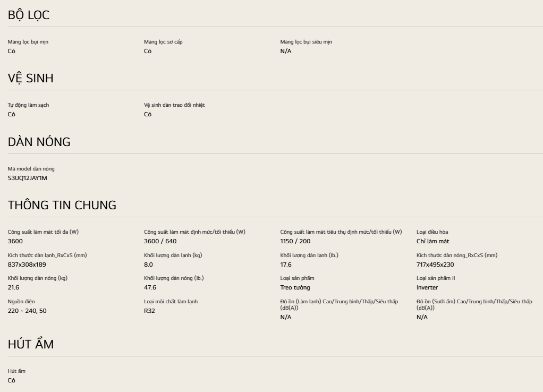This screenshot has width=543, height=392.
Task: Click the Inverter product type value
Action: pyautogui.click(x=427, y=287)
